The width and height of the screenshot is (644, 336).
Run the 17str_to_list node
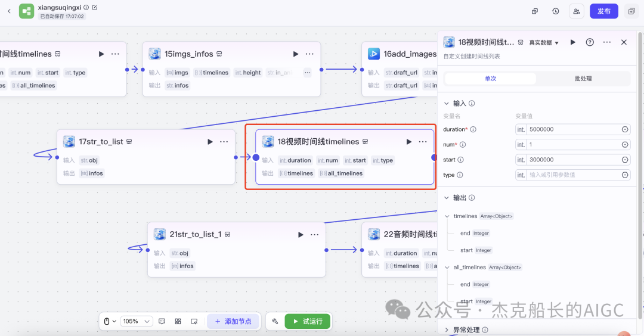(x=210, y=142)
